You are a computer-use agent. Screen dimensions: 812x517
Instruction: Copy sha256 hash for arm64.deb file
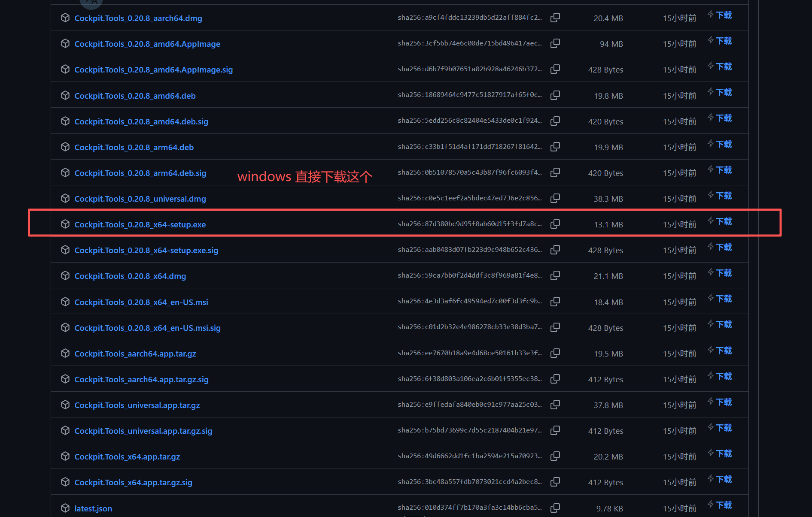(555, 147)
